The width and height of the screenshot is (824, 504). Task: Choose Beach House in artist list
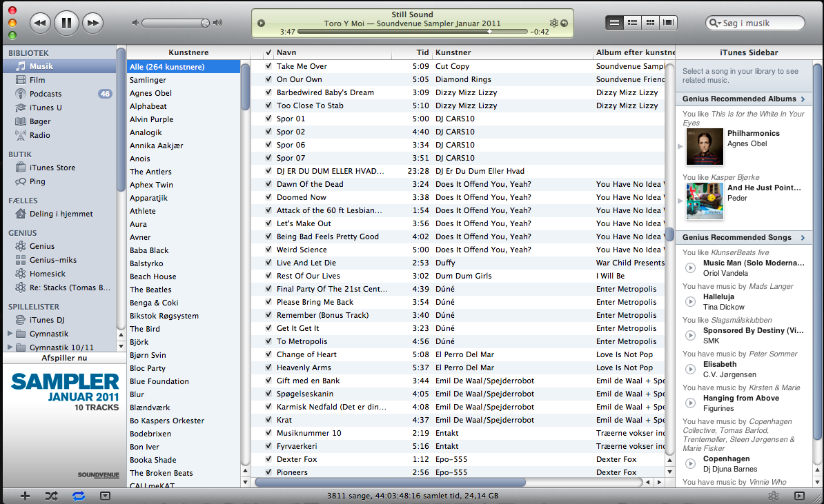pos(153,276)
